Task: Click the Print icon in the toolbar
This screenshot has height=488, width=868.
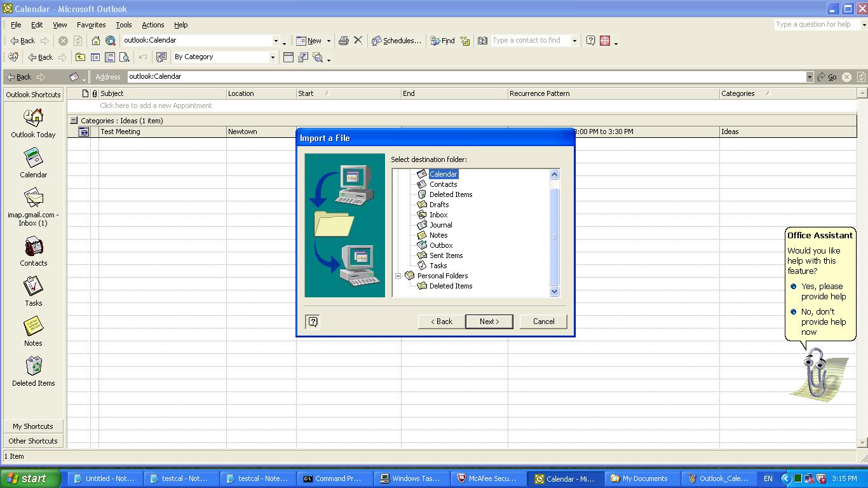Action: coord(344,41)
